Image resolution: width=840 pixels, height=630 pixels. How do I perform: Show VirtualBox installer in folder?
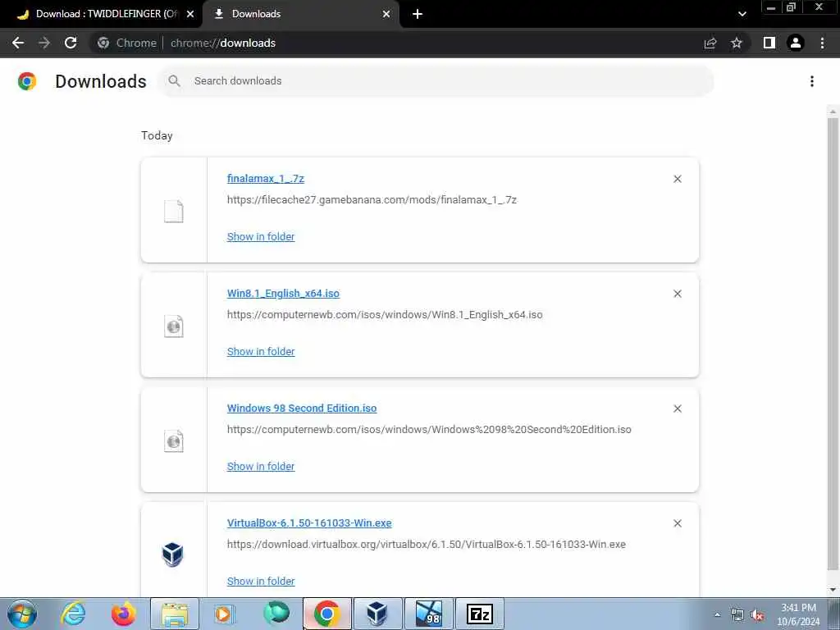261,582
